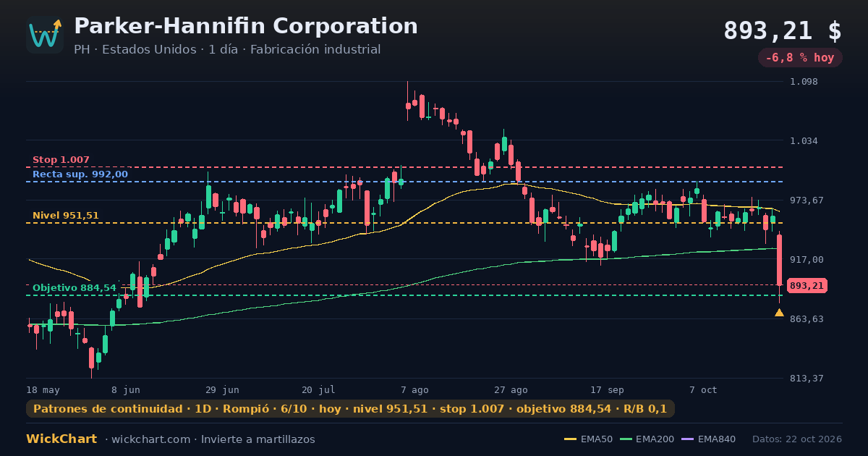Click the 'Stop 1.007' level label
The width and height of the screenshot is (868, 456).
point(61,160)
